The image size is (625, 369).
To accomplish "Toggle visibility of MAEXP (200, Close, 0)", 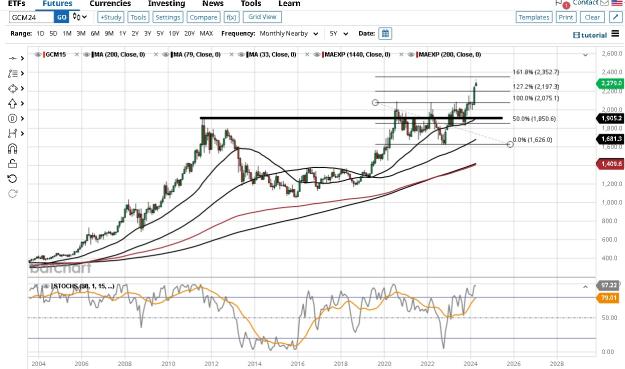I will click(x=411, y=55).
